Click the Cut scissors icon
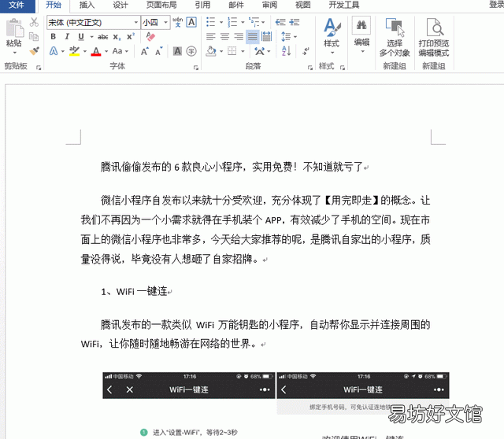This screenshot has height=439, width=504. coord(34,22)
